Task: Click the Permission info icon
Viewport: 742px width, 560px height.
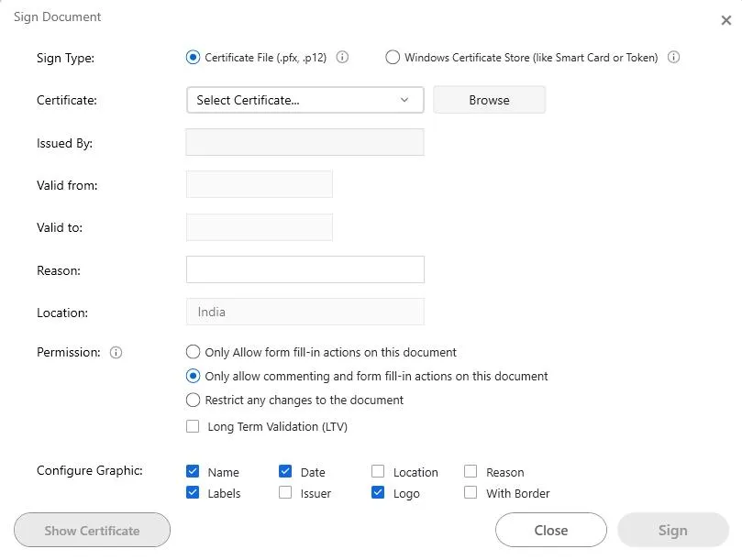Action: pyautogui.click(x=116, y=353)
